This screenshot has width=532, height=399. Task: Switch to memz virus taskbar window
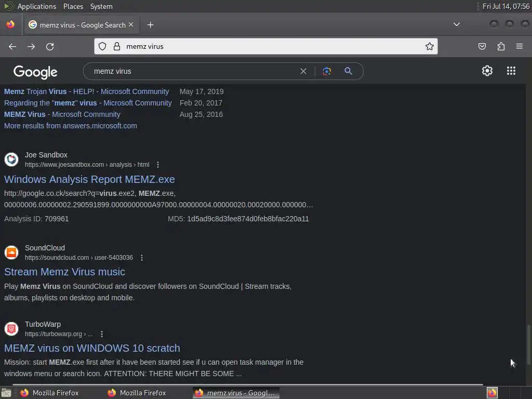236,393
